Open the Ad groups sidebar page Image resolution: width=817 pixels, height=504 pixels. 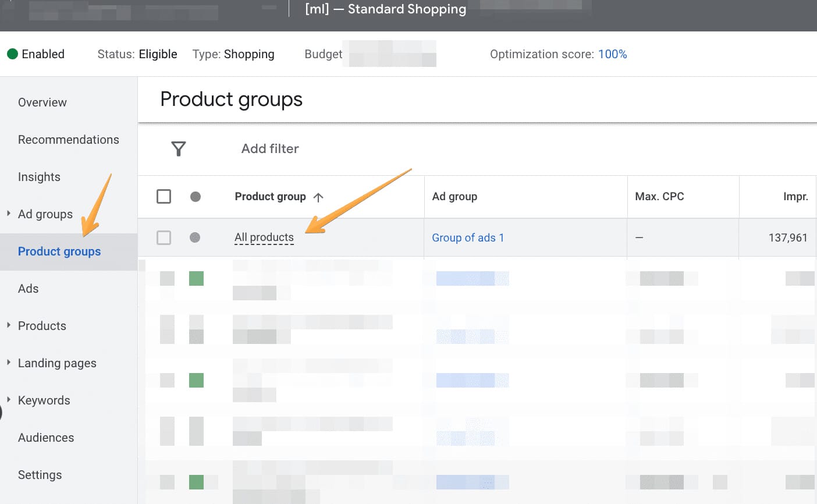click(x=45, y=214)
